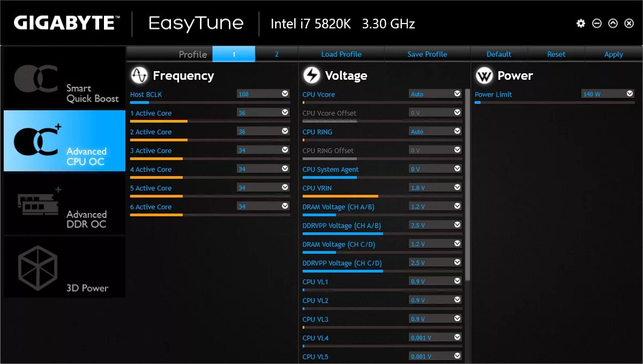Click the Host BCLK label
The width and height of the screenshot is (643, 364).
tap(146, 94)
